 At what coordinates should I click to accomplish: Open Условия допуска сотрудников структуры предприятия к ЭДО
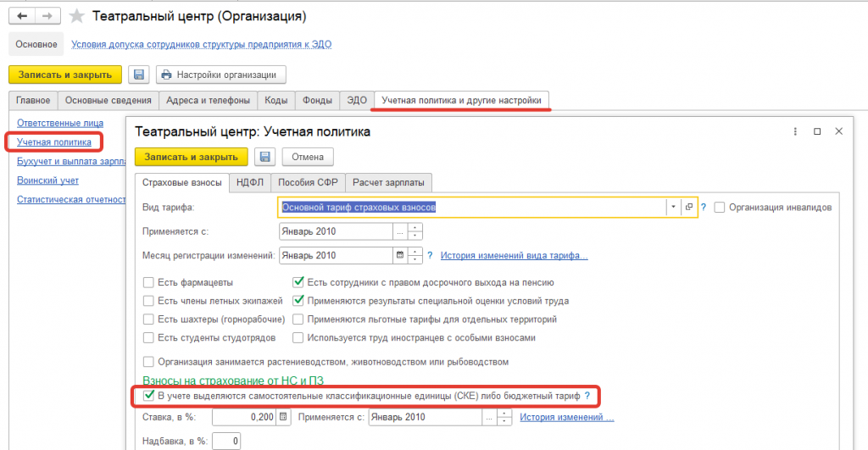202,44
